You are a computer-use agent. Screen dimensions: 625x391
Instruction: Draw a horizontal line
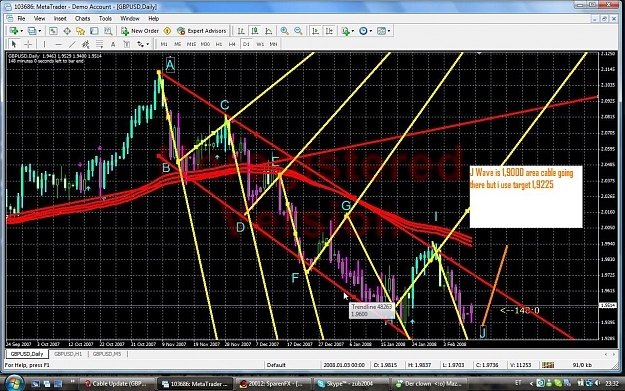point(58,44)
